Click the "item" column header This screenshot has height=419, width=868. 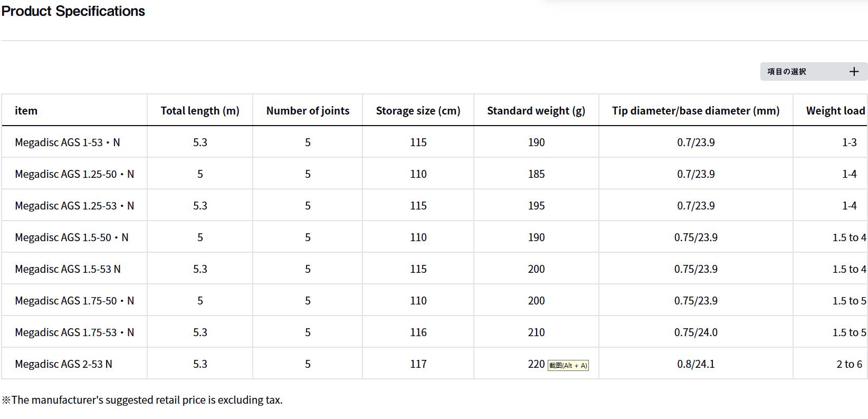(26, 111)
